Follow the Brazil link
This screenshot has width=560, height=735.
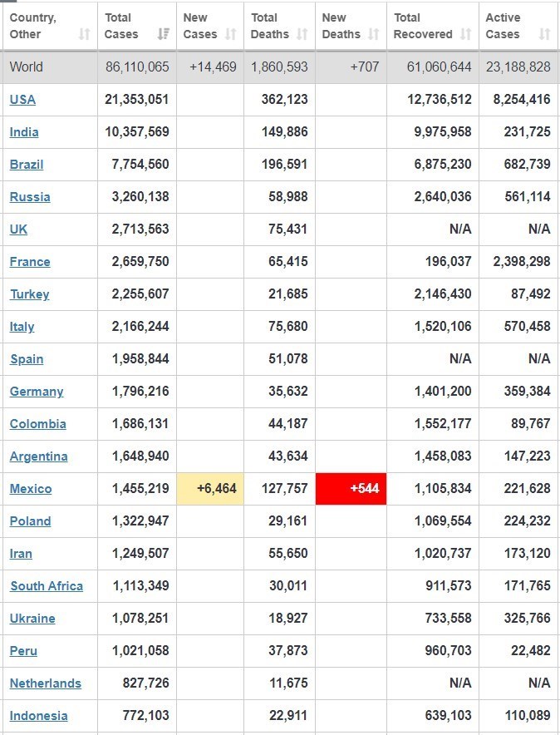[x=27, y=165]
